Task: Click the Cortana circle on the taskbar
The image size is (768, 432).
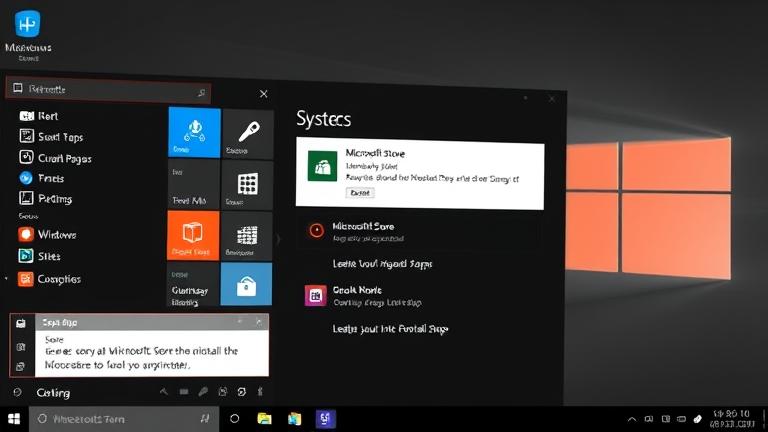Action: point(235,419)
